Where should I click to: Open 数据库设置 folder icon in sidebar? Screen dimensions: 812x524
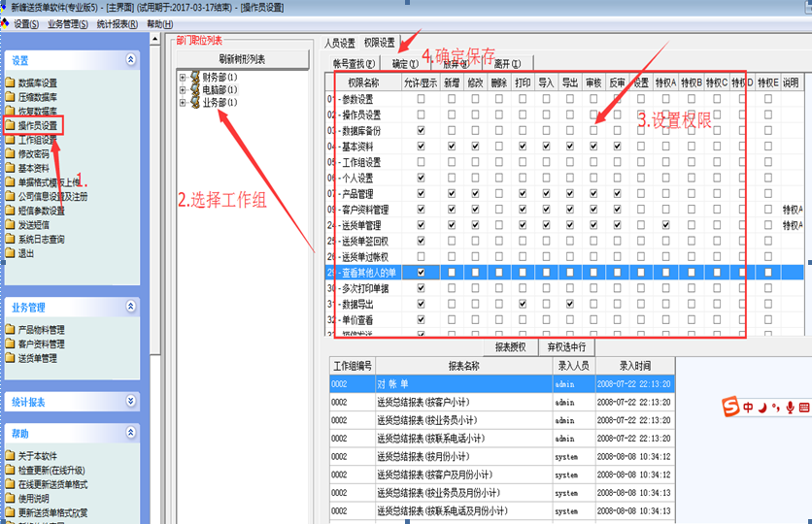[11, 82]
